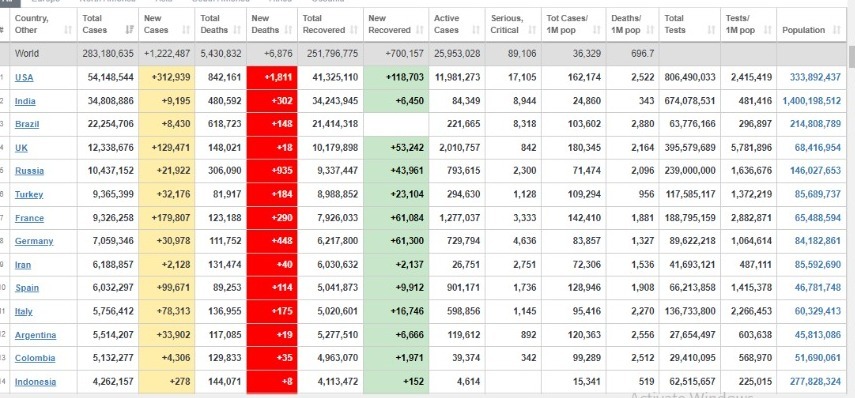Sort the Country, Other column
The height and width of the screenshot is (398, 855).
pos(68,30)
